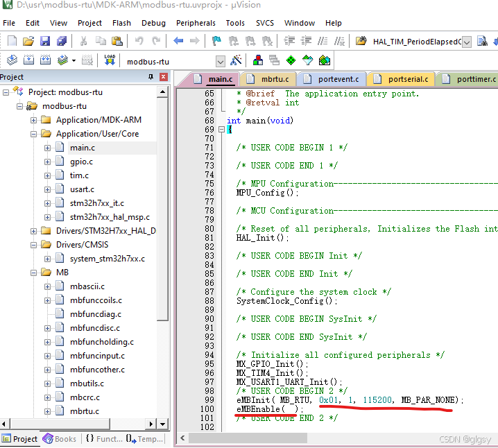Cut selection with the scissors icon
498x448 pixels.
click(x=83, y=41)
